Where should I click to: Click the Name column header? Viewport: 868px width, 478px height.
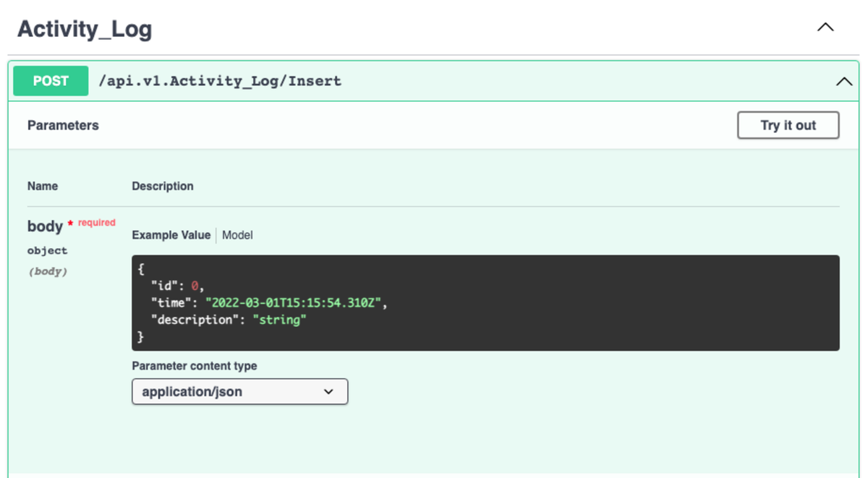[42, 186]
